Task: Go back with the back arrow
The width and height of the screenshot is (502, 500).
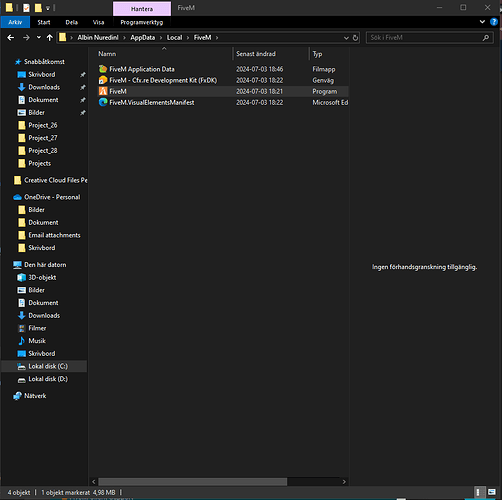Action: pyautogui.click(x=11, y=38)
